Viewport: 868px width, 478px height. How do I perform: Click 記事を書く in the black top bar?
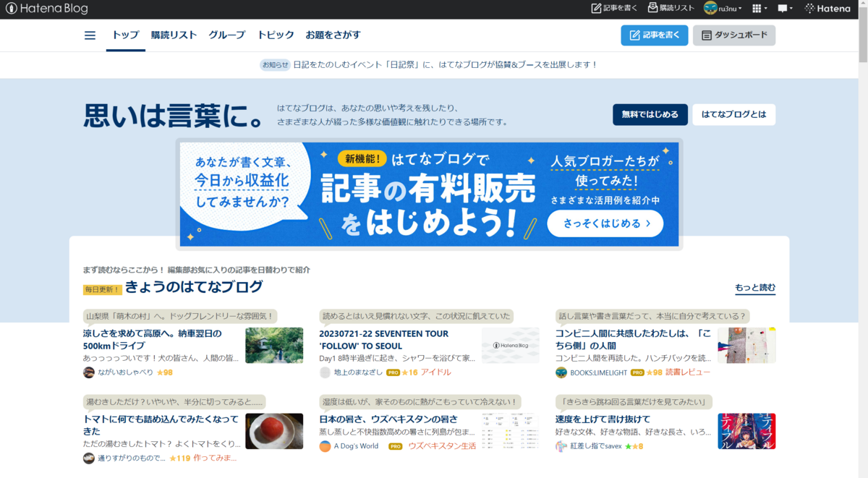coord(615,9)
